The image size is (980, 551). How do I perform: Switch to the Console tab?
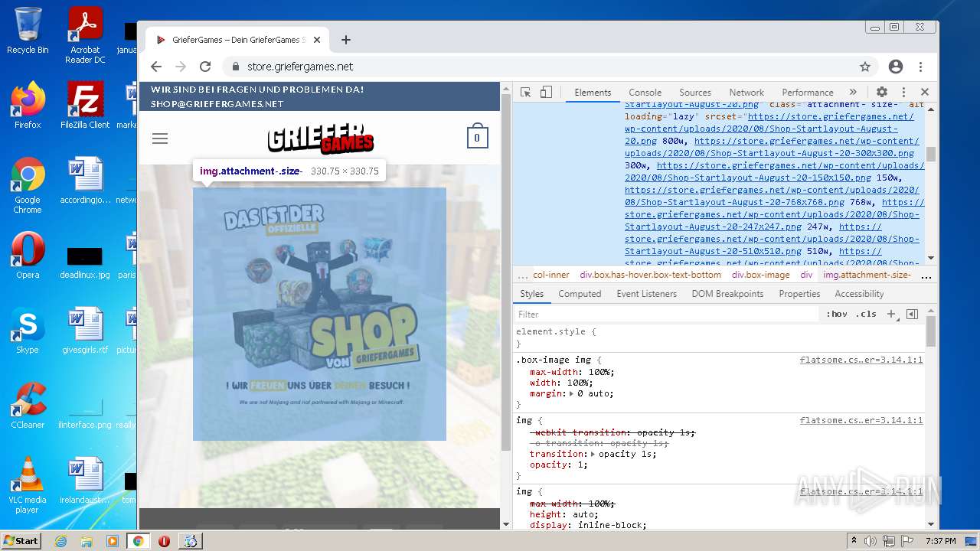[x=645, y=92]
